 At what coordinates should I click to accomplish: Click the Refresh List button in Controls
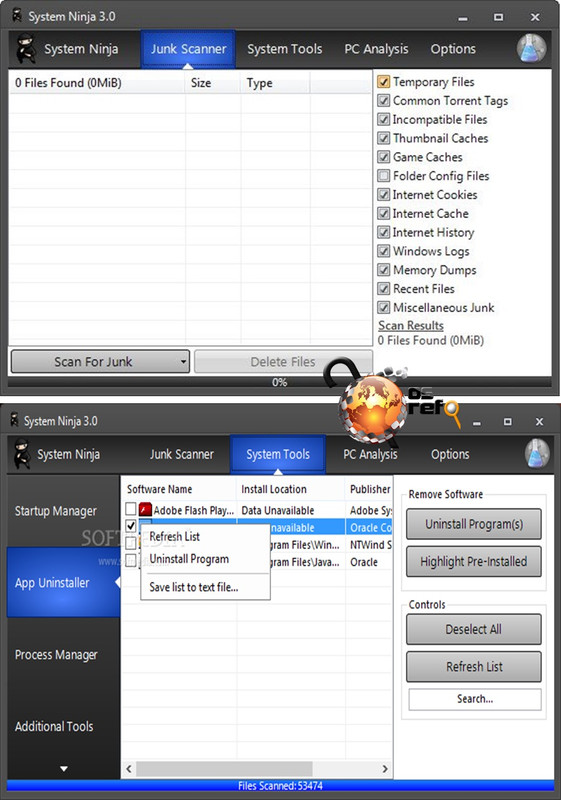point(474,666)
